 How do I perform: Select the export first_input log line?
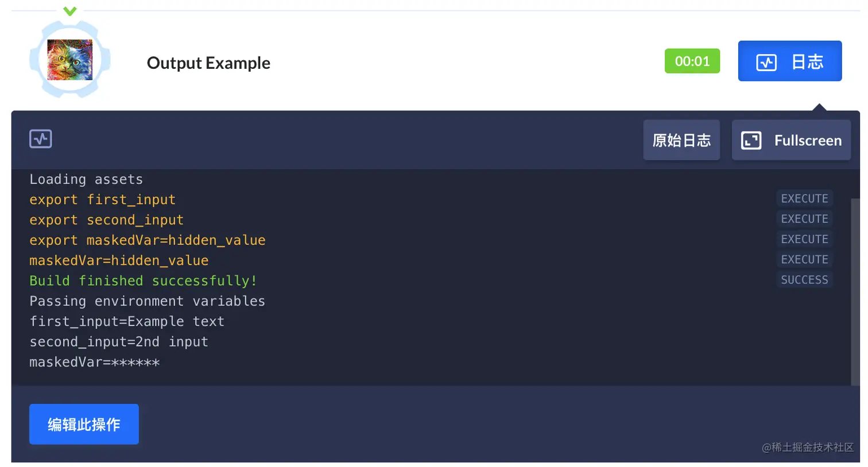(x=102, y=200)
